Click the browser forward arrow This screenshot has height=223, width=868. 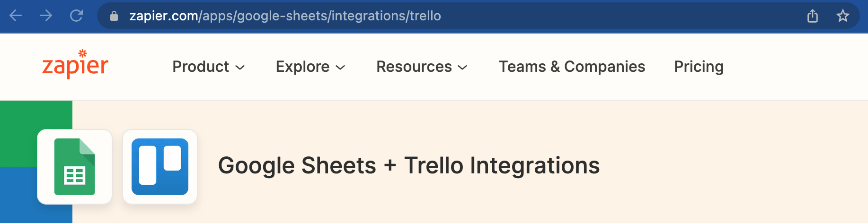click(x=46, y=16)
